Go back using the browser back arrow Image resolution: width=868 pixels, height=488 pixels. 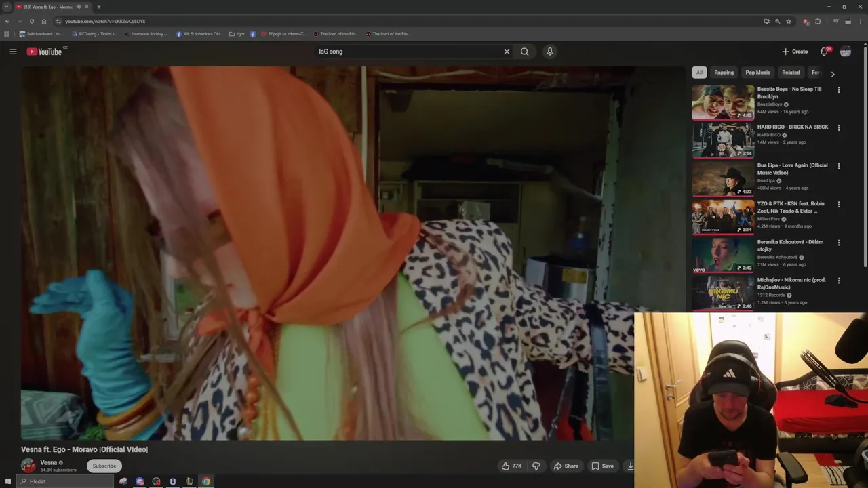(7, 21)
